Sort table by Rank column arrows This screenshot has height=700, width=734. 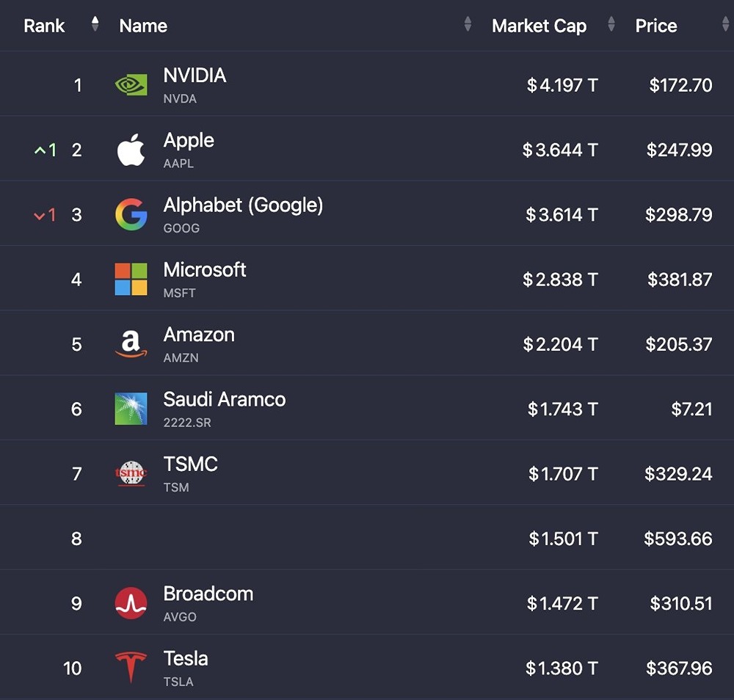coord(95,25)
